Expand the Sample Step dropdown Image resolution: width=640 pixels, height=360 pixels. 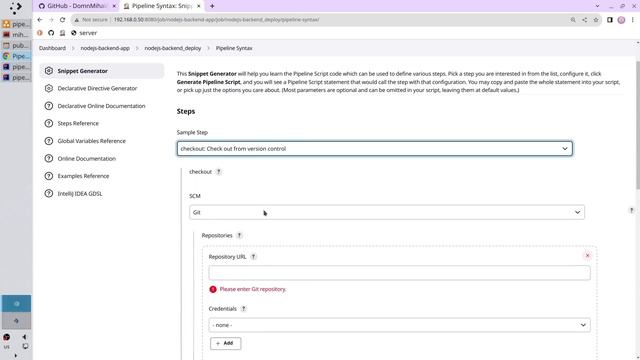pos(375,149)
